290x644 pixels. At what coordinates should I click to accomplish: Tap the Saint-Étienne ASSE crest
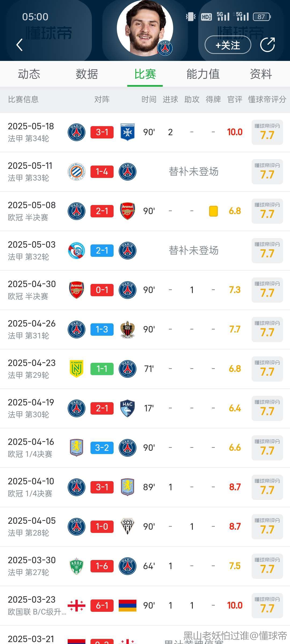pyautogui.click(x=77, y=566)
